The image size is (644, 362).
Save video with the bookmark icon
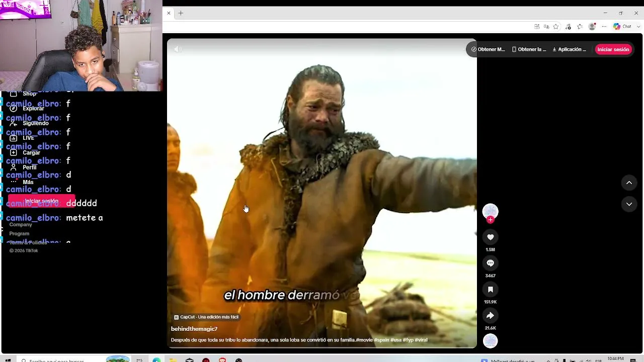[490, 290]
